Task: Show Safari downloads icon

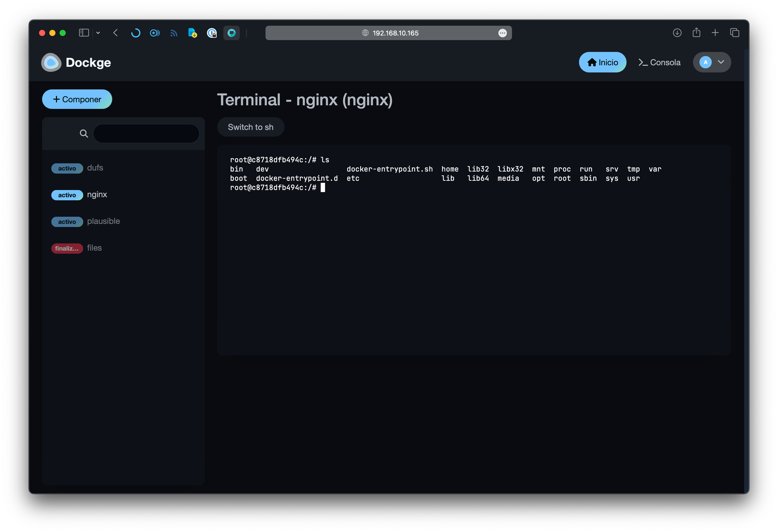Action: pos(677,33)
